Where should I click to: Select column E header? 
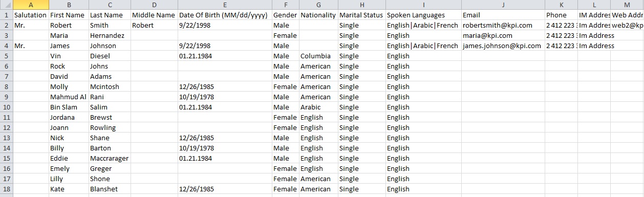coord(225,5)
